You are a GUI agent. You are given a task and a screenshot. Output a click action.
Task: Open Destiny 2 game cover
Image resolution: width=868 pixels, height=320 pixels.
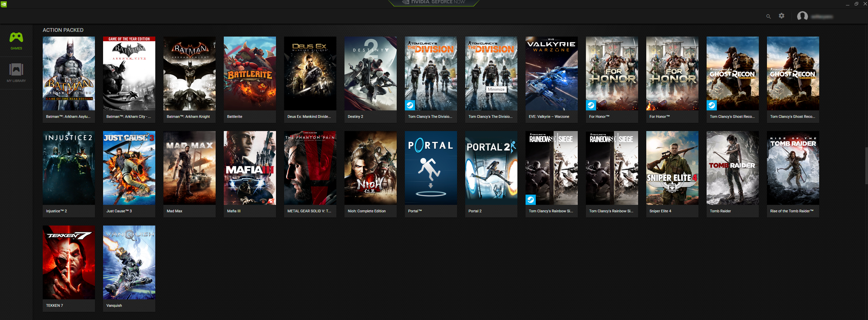371,73
